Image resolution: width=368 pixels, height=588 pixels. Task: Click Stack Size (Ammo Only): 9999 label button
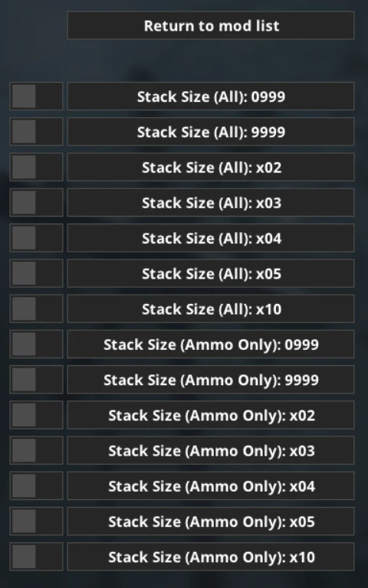coord(211,380)
